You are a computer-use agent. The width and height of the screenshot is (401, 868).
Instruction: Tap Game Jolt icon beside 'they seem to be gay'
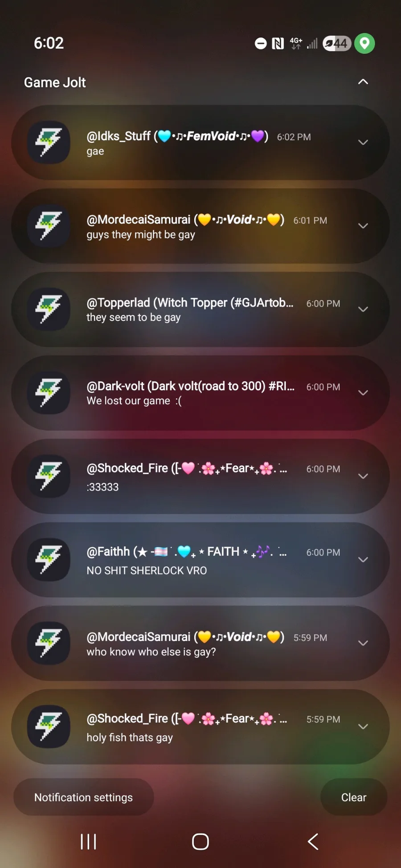49,310
